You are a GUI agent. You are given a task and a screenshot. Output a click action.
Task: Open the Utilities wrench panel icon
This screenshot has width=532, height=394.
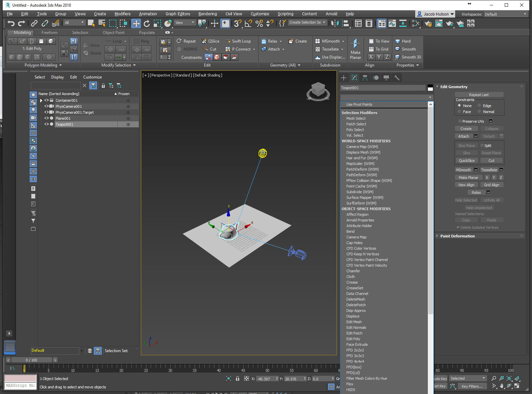(397, 78)
